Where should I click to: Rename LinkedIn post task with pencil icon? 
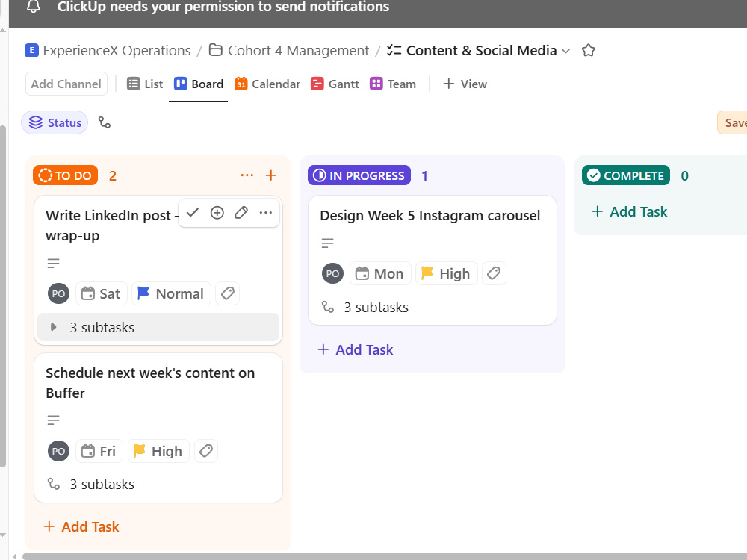[x=241, y=212]
